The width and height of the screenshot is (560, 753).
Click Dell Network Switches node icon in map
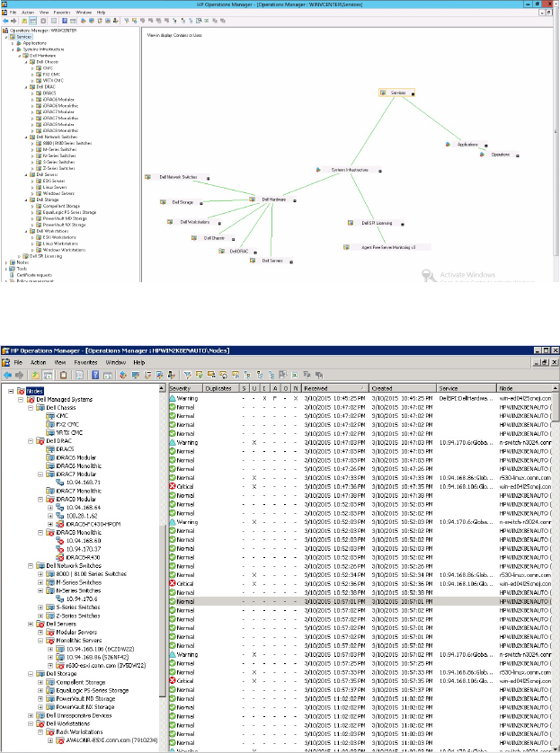tap(148, 177)
